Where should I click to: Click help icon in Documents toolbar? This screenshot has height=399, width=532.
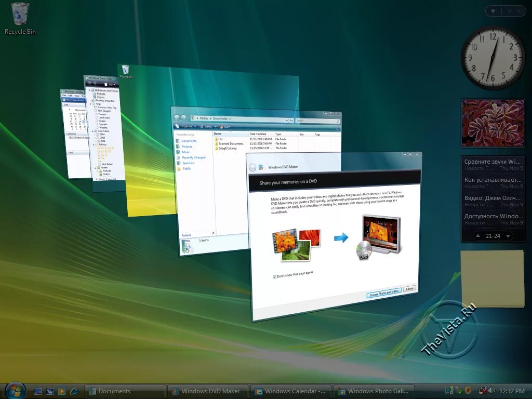[338, 129]
